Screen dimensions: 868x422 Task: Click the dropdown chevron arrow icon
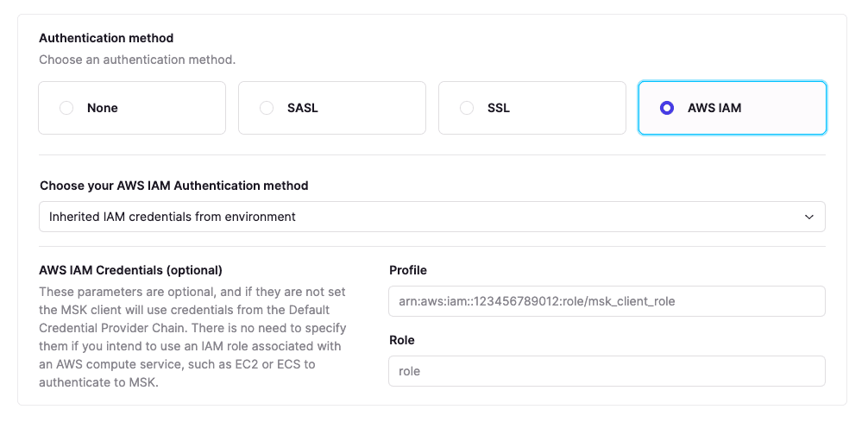[809, 217]
